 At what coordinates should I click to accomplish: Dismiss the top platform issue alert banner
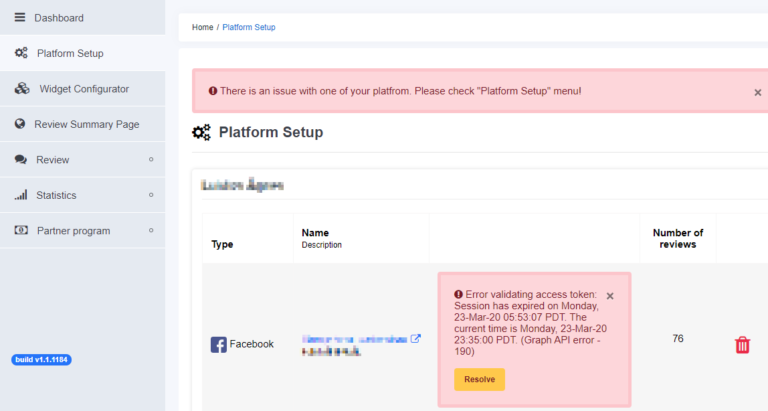pos(757,92)
